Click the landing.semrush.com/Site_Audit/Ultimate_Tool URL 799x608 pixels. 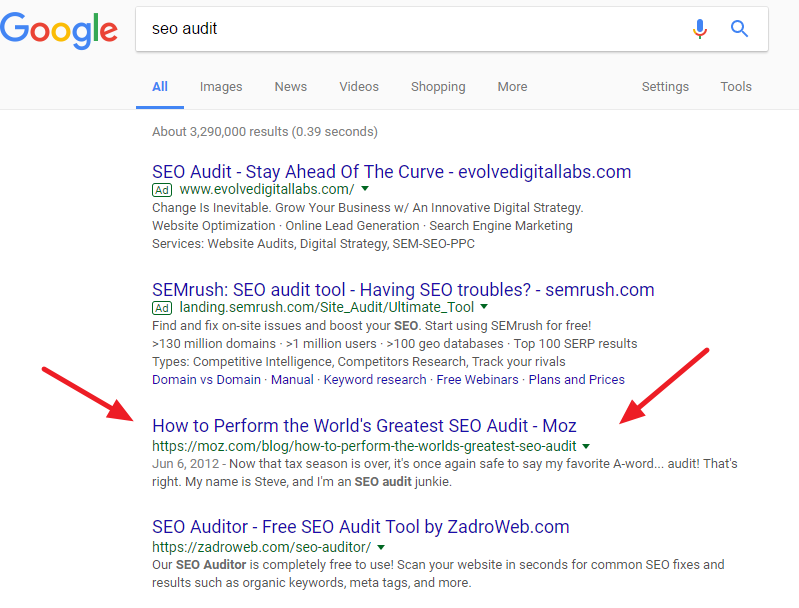pyautogui.click(x=327, y=307)
